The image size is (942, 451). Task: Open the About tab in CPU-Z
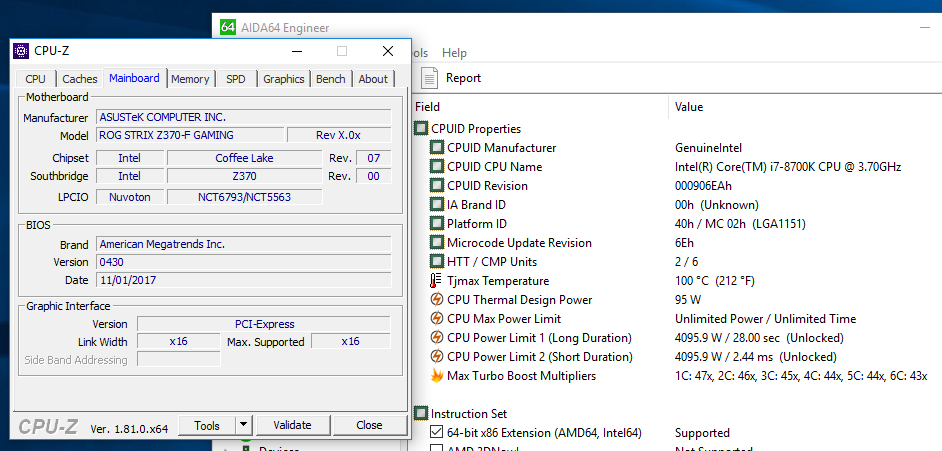coord(373,79)
